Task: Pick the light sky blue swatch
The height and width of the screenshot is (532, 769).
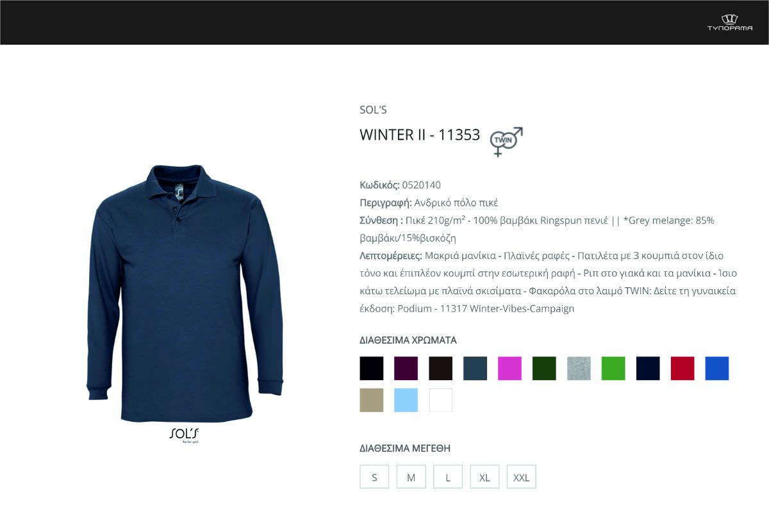Action: [406, 401]
